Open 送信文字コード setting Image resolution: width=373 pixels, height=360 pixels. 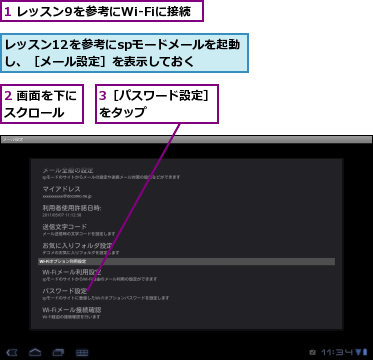point(188,230)
